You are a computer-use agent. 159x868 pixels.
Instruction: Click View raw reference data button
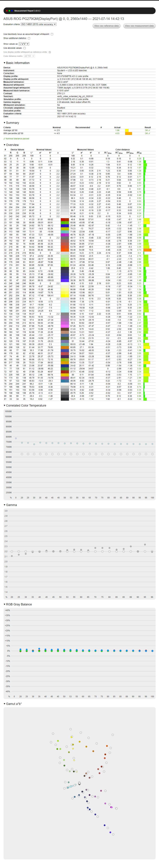pyautogui.click(x=106, y=26)
